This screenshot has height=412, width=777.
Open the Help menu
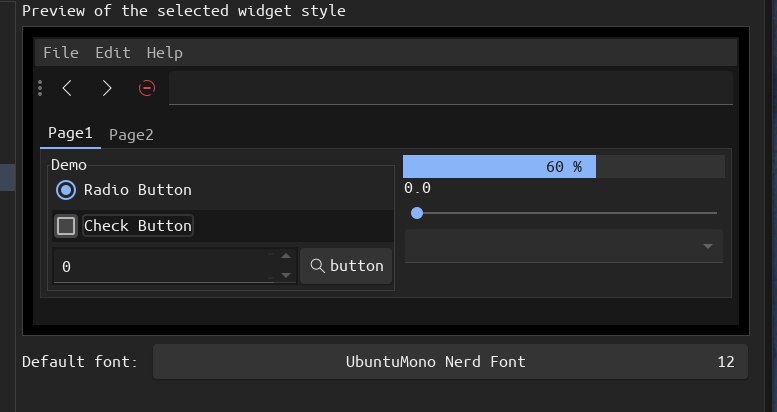pyautogui.click(x=165, y=53)
